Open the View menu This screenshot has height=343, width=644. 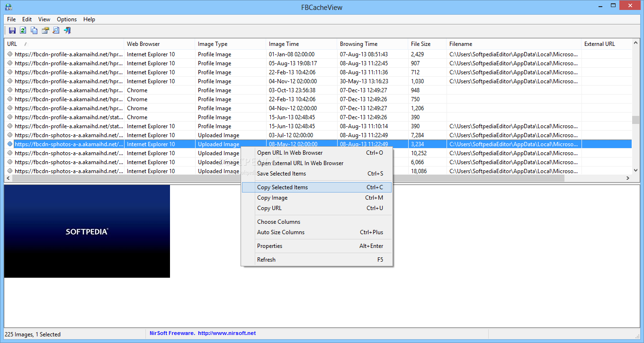44,19
